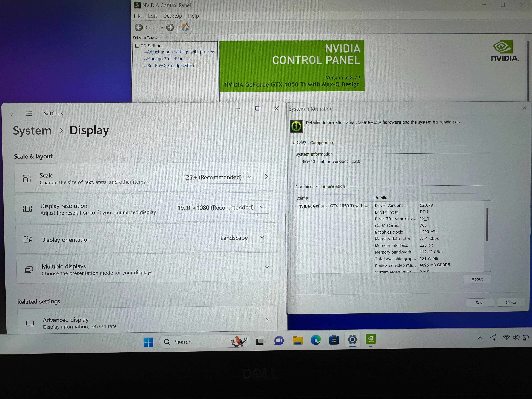
Task: Click the Display resolution icon
Action: click(27, 209)
